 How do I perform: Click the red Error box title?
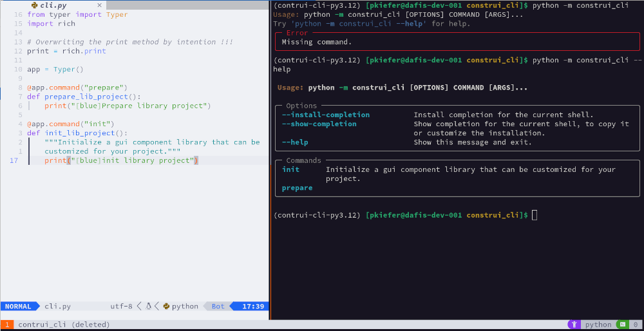[x=297, y=33]
